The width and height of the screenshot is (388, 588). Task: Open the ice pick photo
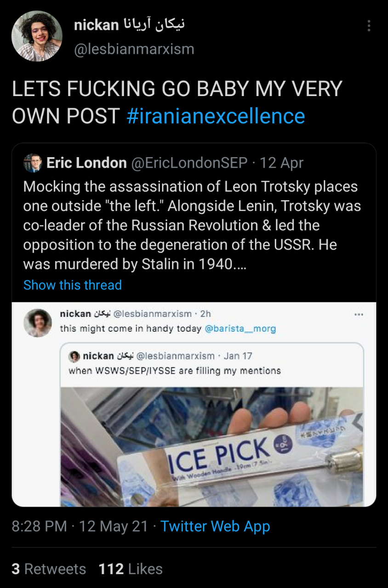tap(212, 446)
